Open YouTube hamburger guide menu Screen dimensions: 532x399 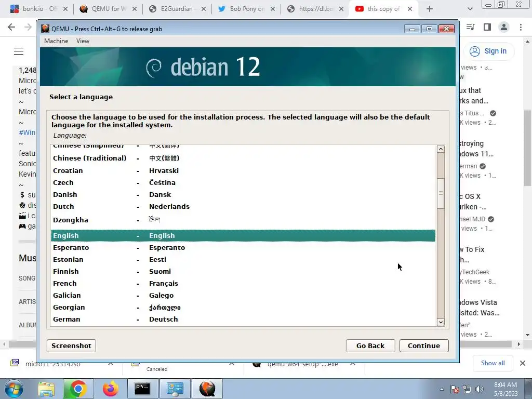pos(19,51)
